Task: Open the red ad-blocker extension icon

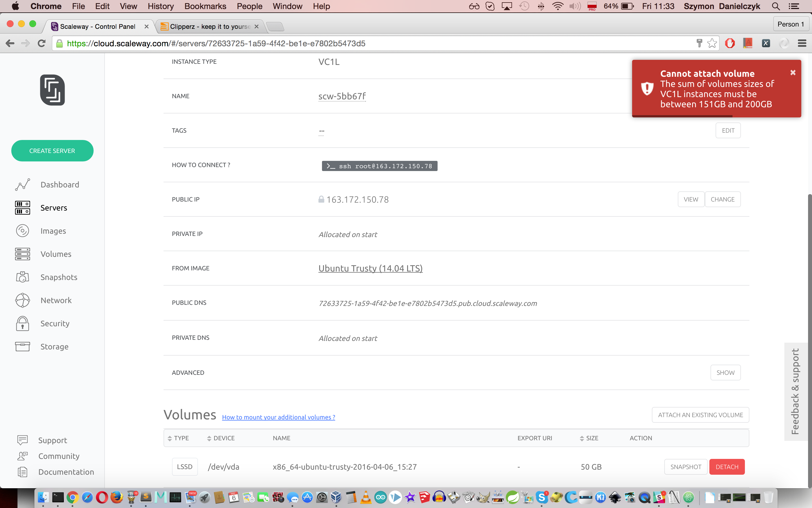Action: 730,43
